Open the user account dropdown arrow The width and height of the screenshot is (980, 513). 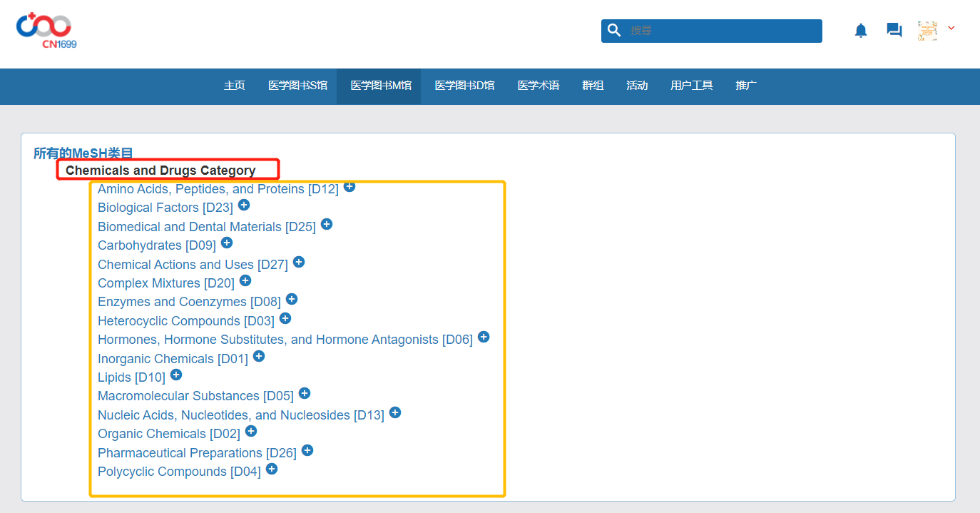[951, 29]
